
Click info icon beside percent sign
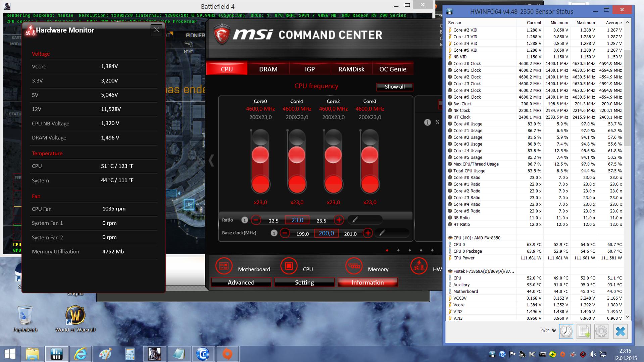(427, 122)
